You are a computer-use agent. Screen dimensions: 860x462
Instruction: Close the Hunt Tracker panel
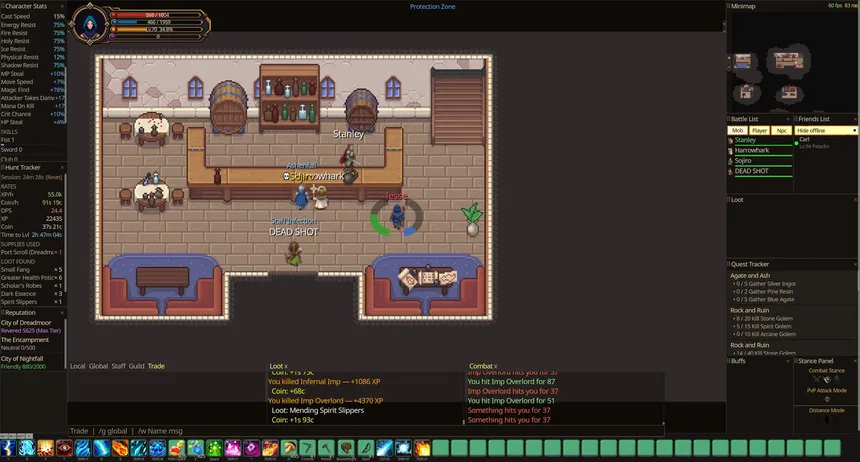(x=62, y=167)
